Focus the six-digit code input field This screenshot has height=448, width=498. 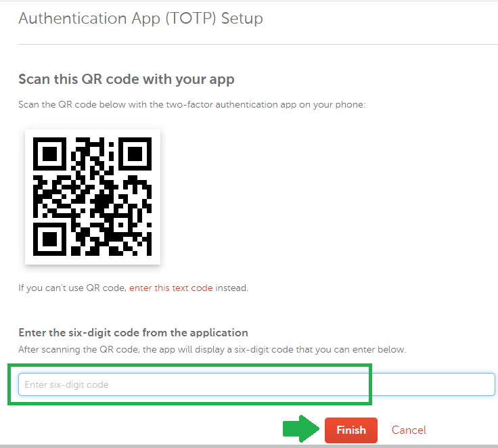(256, 384)
